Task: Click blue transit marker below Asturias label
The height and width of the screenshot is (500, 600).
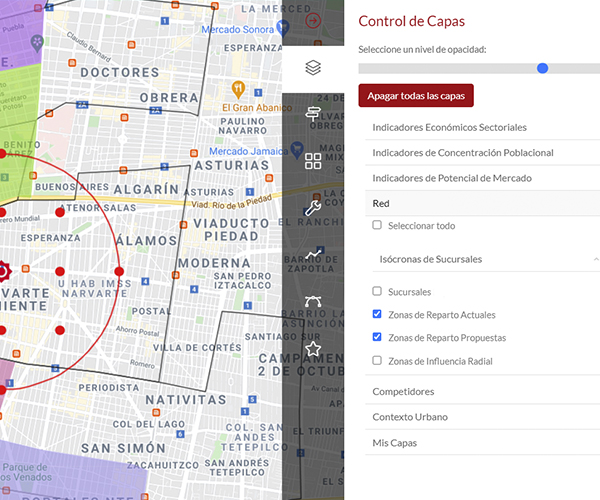Action: pos(250,192)
